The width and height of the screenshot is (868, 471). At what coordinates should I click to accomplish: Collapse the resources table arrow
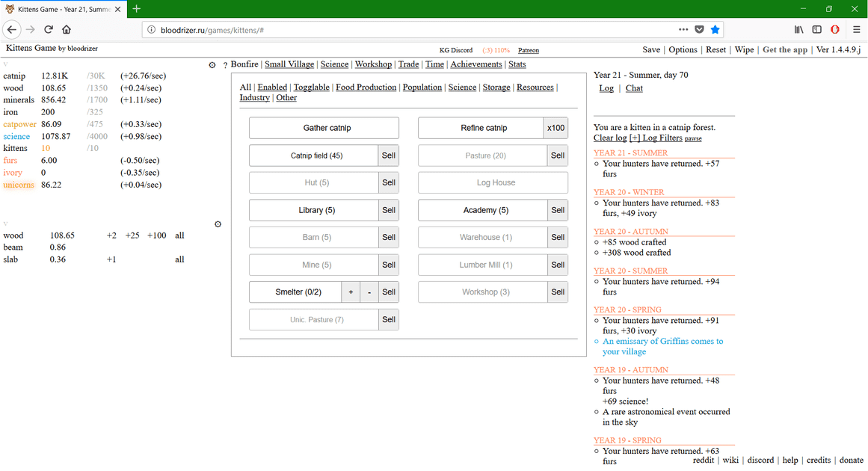pos(5,64)
